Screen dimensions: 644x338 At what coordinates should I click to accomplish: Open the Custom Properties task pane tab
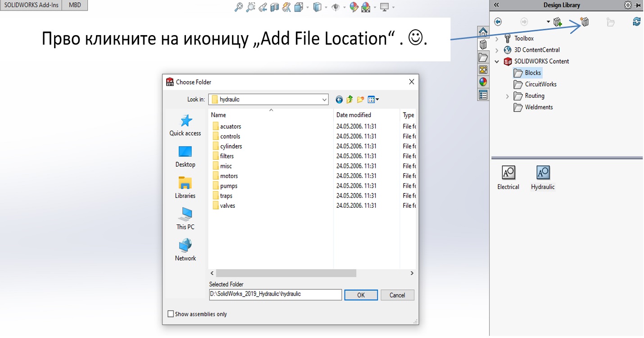[x=483, y=95]
